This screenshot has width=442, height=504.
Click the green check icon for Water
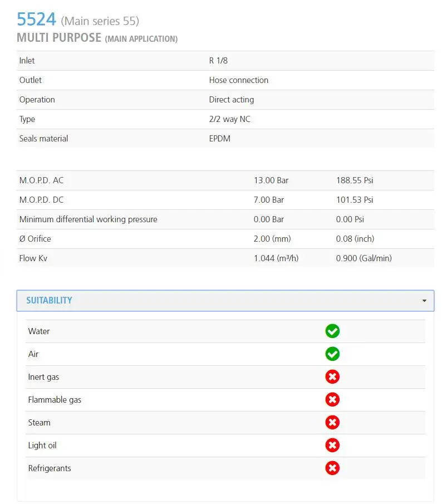332,331
